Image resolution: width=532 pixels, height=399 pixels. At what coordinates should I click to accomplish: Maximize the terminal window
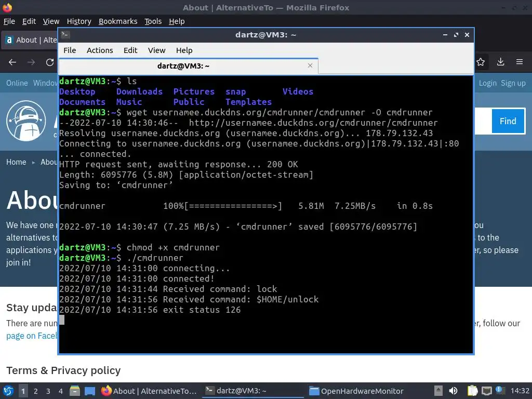(456, 35)
